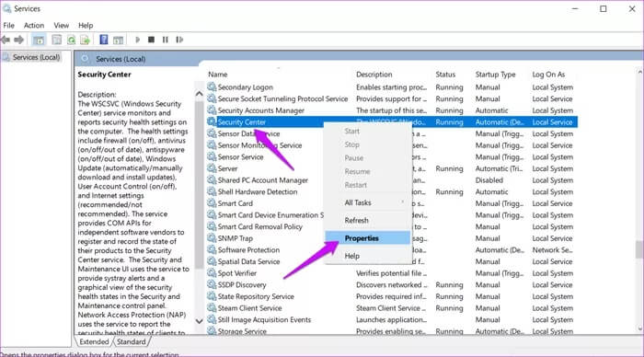Image resolution: width=644 pixels, height=357 pixels.
Task: Click the Forward arrow toolbar icon
Action: pos(19,40)
